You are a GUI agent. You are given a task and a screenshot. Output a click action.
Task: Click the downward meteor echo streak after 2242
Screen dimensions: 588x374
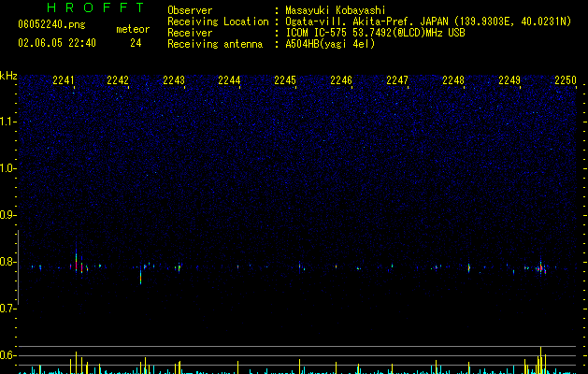(x=140, y=277)
